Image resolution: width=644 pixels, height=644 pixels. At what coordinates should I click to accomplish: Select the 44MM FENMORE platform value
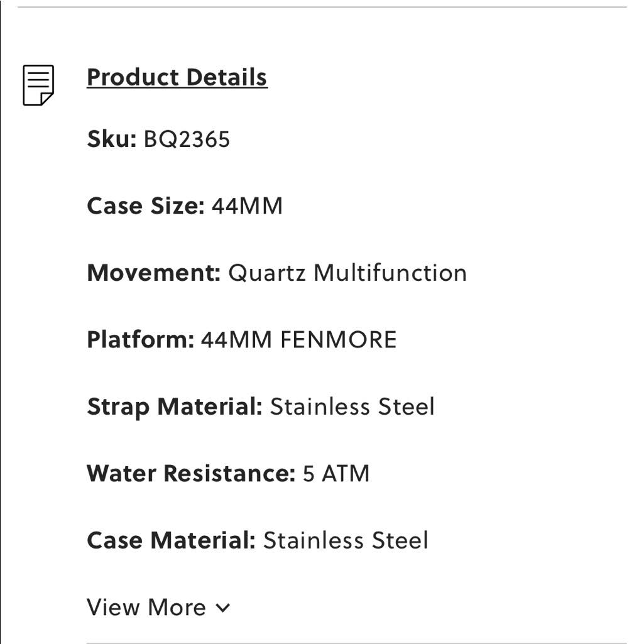(x=298, y=340)
